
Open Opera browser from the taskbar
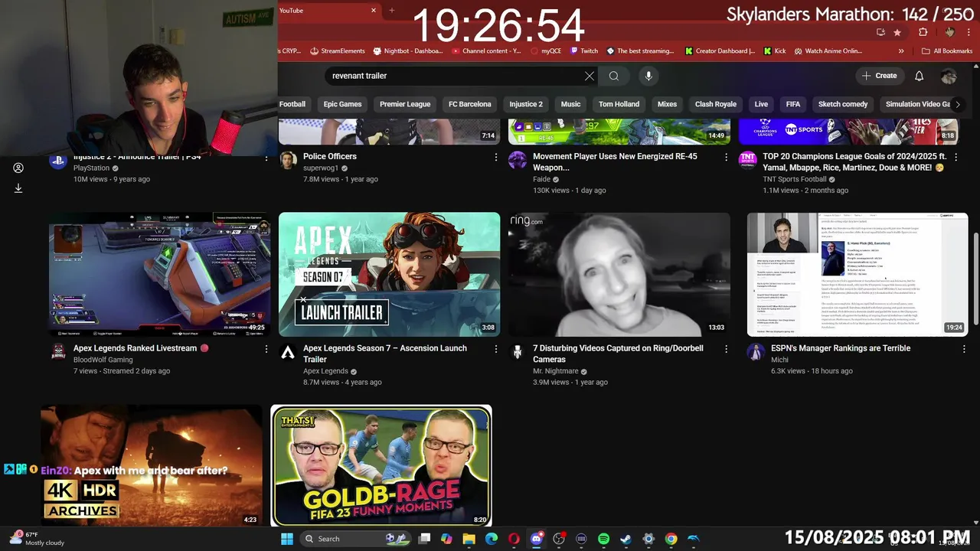514,539
